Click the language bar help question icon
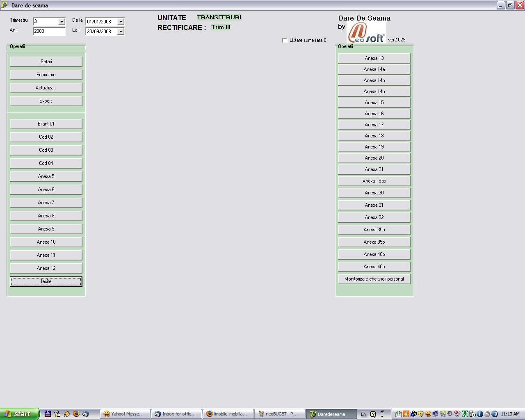 373,414
